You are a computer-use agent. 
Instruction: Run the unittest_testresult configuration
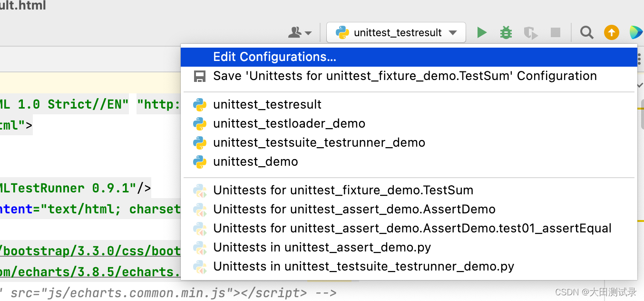coord(482,32)
